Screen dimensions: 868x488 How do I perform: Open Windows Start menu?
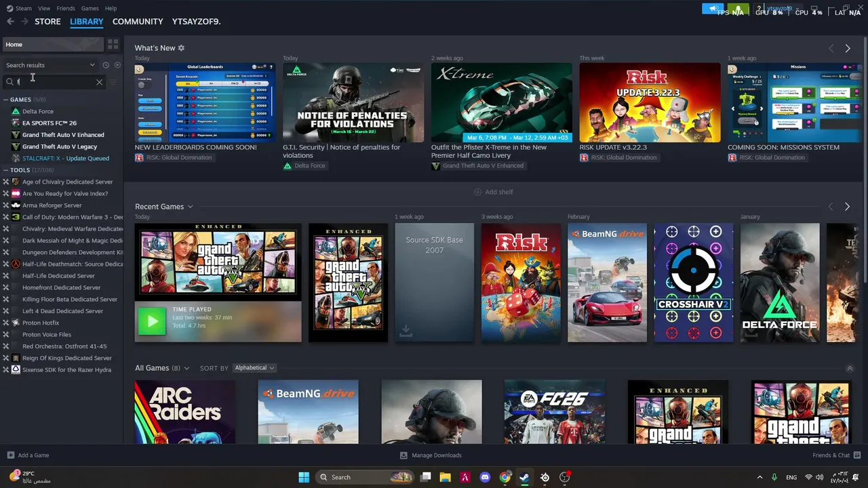[304, 477]
